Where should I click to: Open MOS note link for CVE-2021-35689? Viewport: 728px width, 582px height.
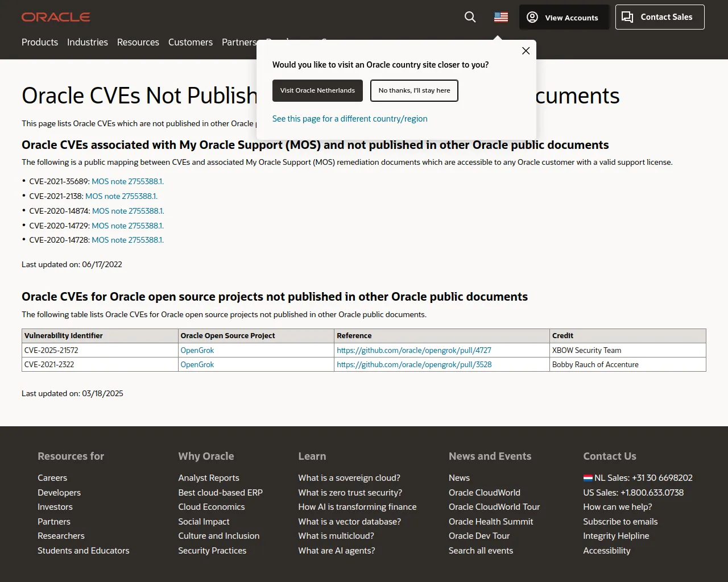tap(128, 181)
